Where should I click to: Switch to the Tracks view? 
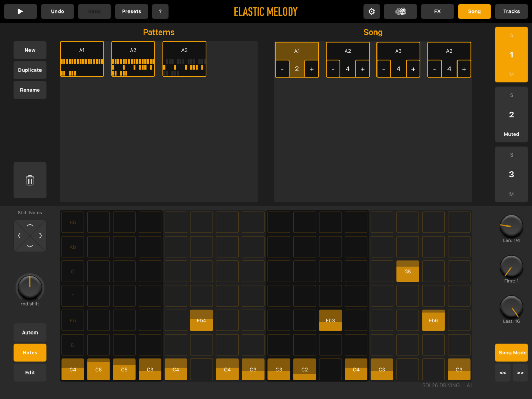(x=511, y=11)
